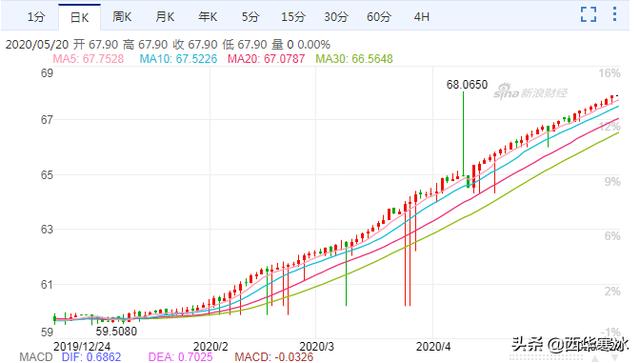
Task: Switch to the 1分 chart tab
Action: tap(36, 17)
